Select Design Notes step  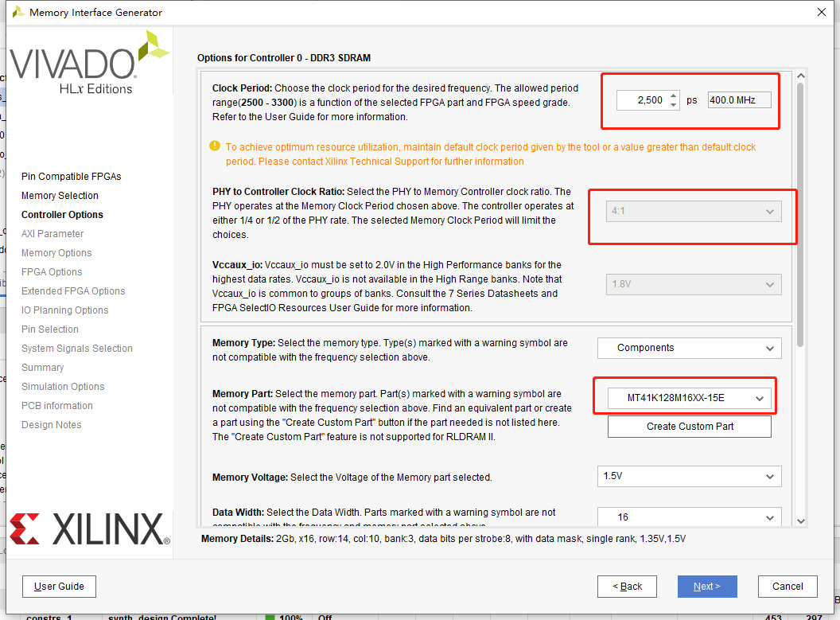click(52, 425)
